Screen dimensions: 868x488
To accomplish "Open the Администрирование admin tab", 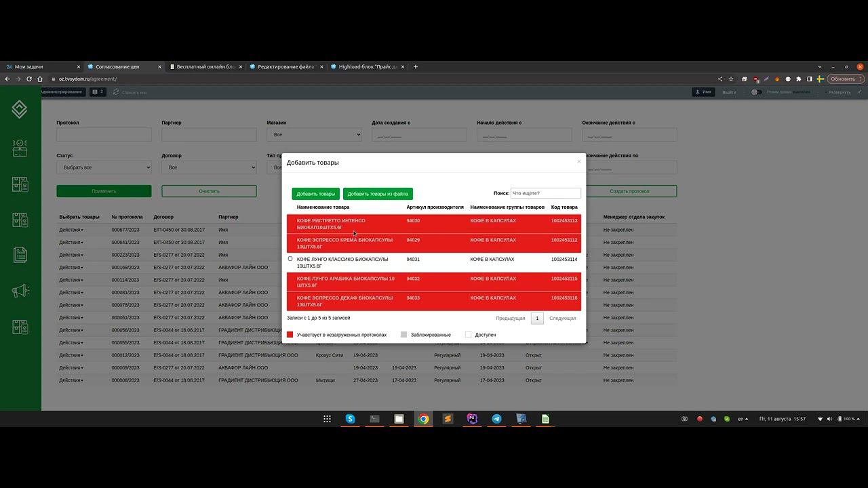I will pyautogui.click(x=62, y=91).
